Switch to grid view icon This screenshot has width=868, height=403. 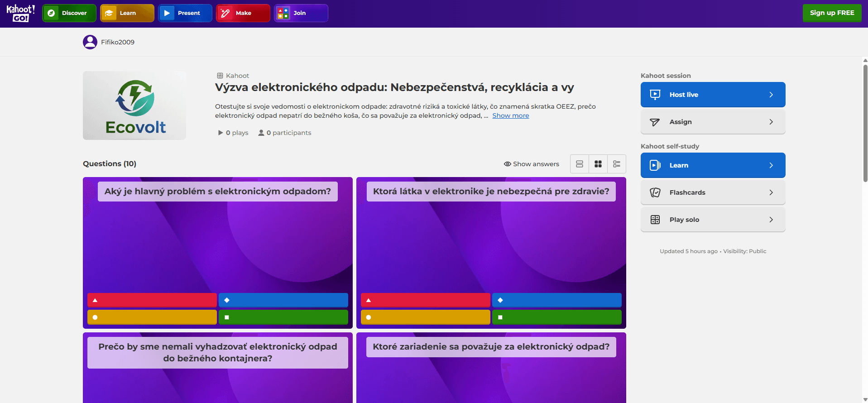point(598,164)
